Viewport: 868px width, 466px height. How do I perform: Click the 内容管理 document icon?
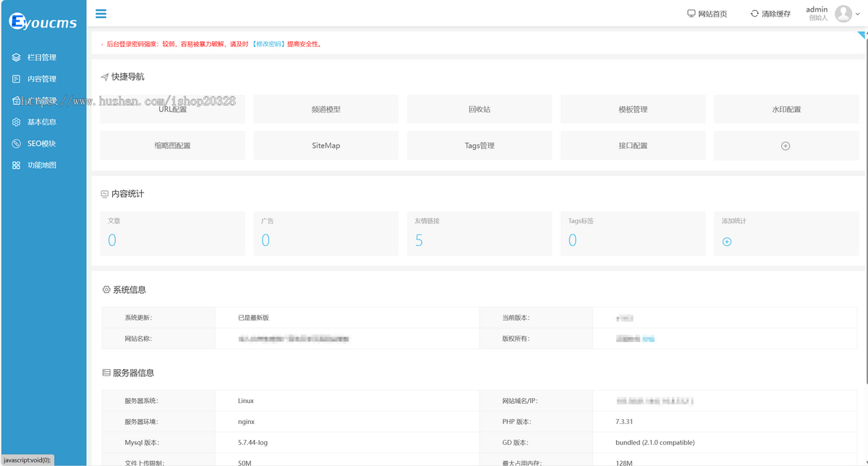pyautogui.click(x=16, y=79)
